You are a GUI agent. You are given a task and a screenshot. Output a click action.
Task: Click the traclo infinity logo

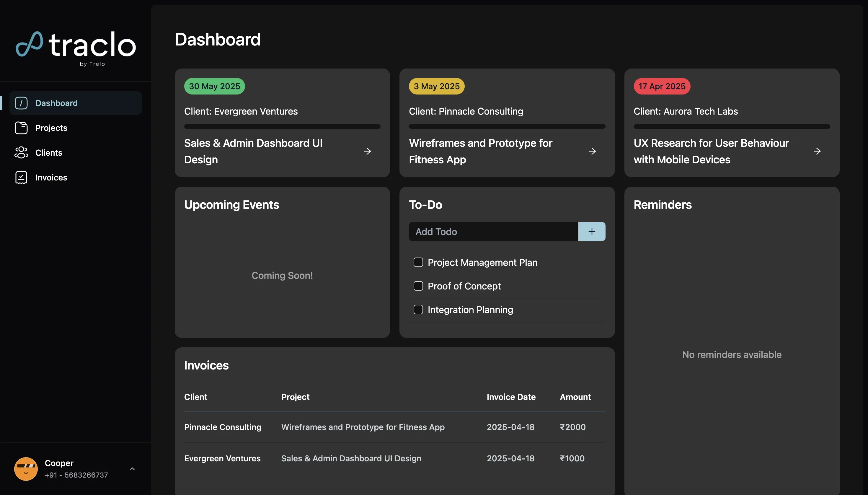[x=30, y=44]
